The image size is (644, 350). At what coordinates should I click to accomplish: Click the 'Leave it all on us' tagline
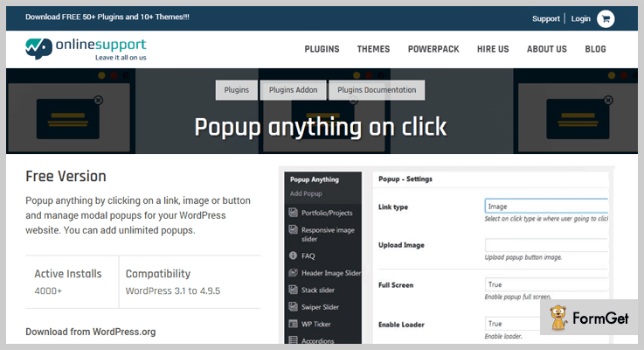121,58
